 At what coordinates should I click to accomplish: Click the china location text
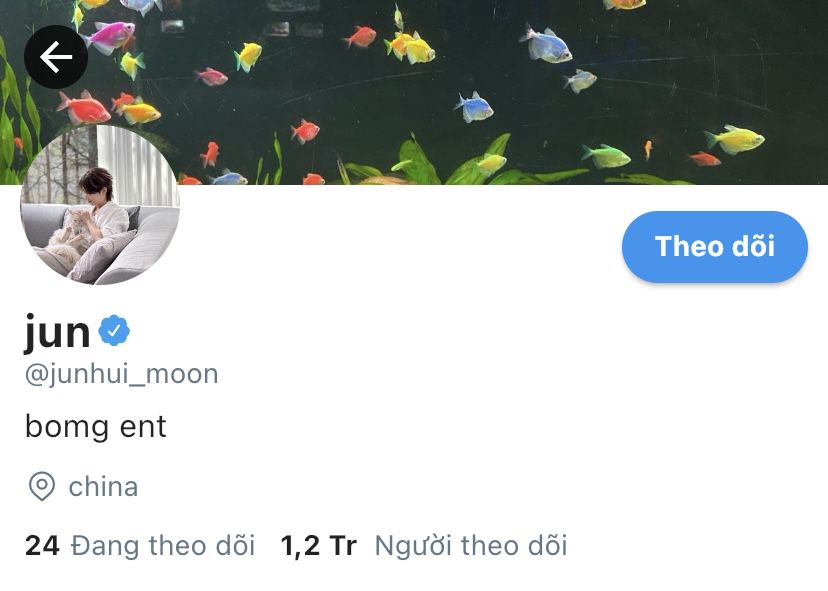click(103, 487)
